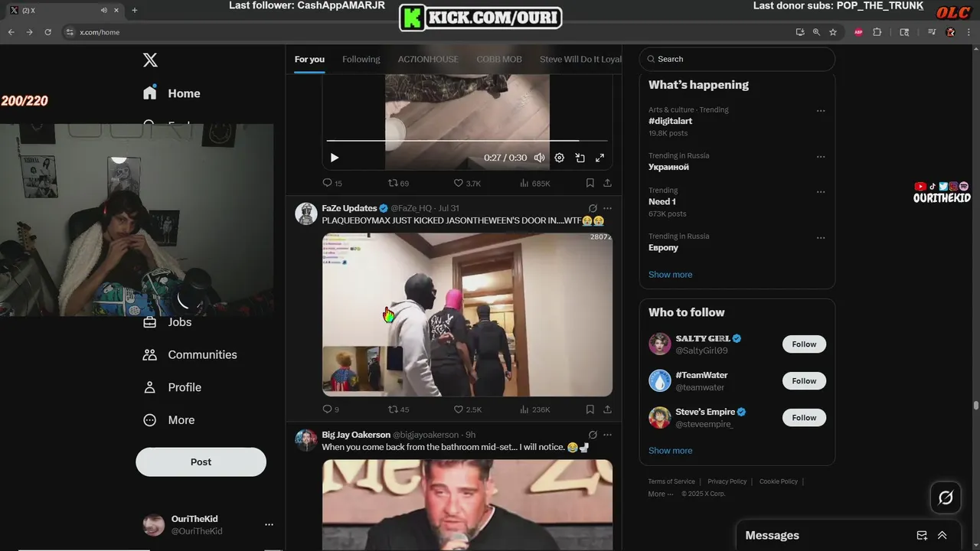Open the Privacy Policy link
980x551 pixels.
pos(727,481)
